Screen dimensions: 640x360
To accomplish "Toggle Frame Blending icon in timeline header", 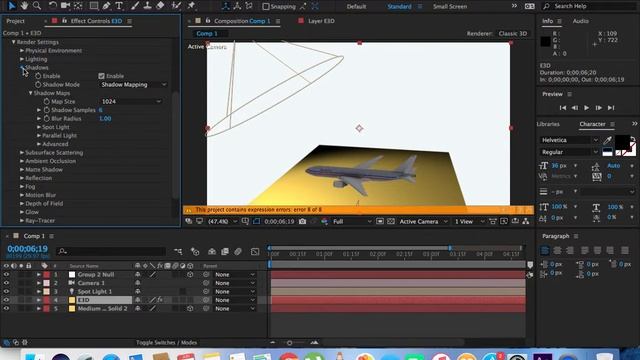I will point(225,252).
